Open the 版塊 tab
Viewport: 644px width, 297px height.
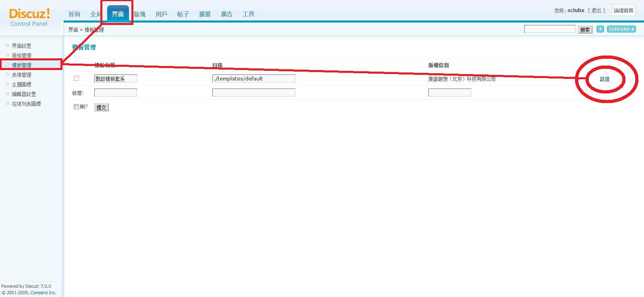point(140,14)
